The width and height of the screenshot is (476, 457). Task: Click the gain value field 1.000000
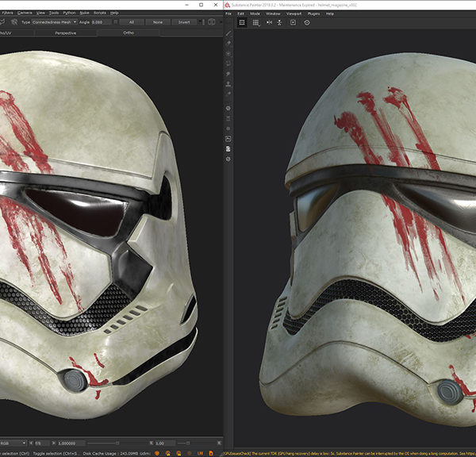tap(71, 444)
